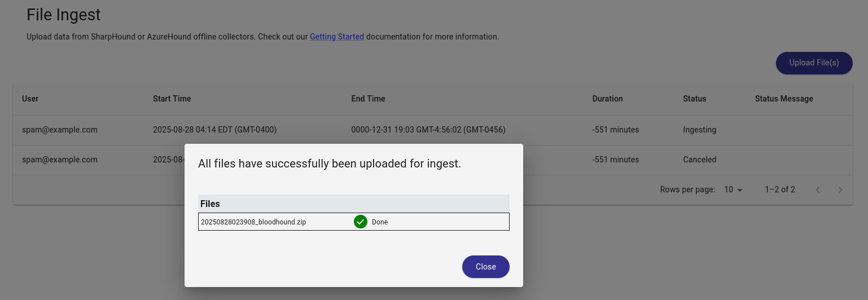Open the Getting Started documentation link
Image resolution: width=868 pixels, height=300 pixels.
336,37
